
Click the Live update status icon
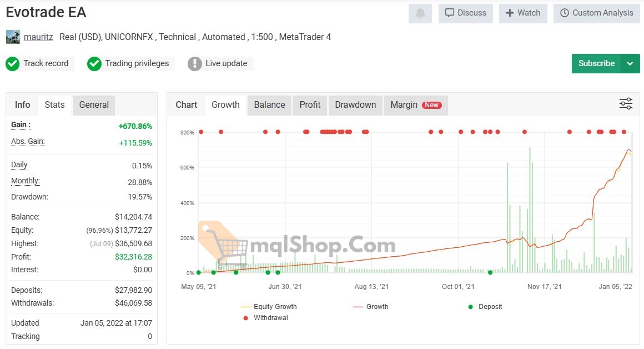tap(194, 63)
